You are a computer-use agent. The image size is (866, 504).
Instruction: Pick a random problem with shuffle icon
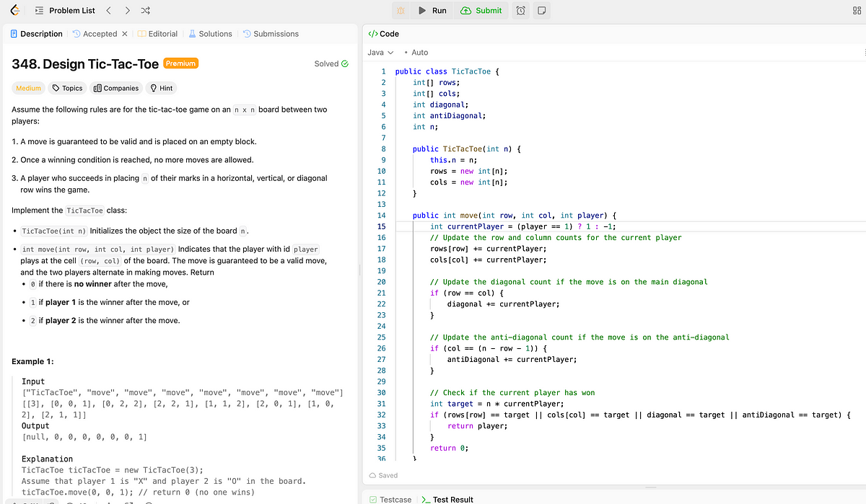(145, 10)
